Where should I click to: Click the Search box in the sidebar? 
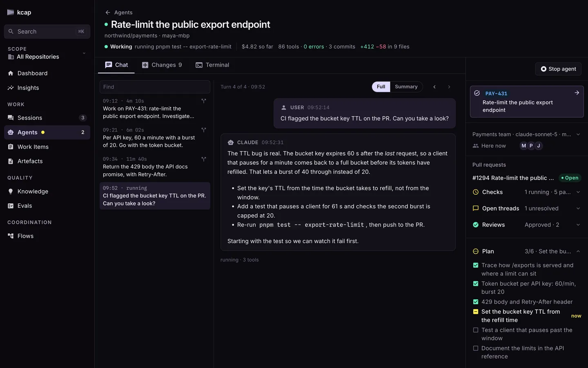47,31
